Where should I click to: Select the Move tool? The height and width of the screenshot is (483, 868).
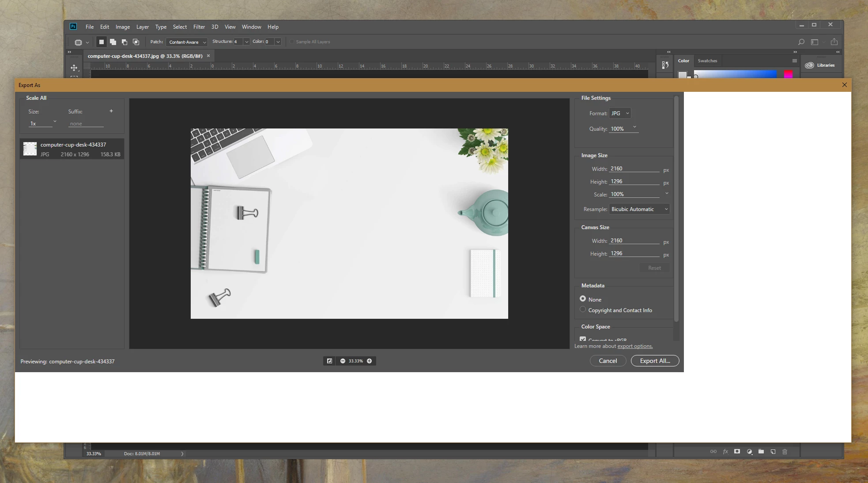point(74,68)
